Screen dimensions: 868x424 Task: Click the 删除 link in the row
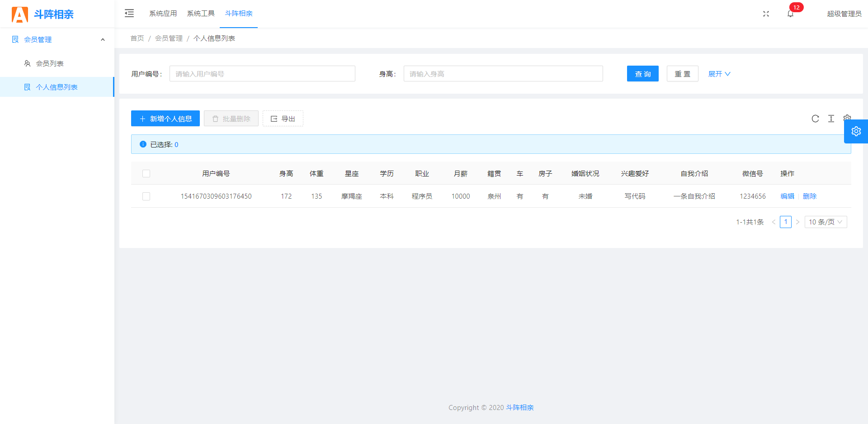click(x=809, y=196)
